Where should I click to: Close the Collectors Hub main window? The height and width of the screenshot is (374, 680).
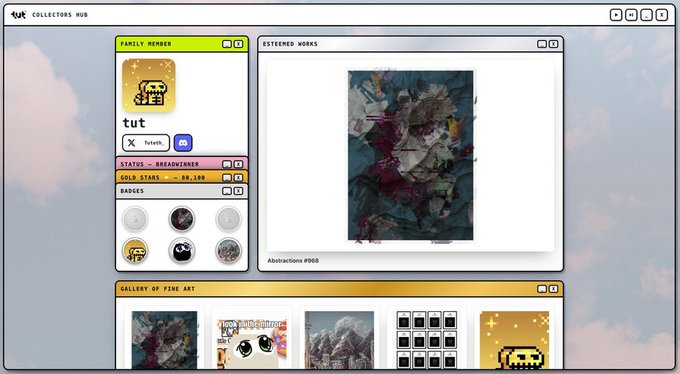662,15
